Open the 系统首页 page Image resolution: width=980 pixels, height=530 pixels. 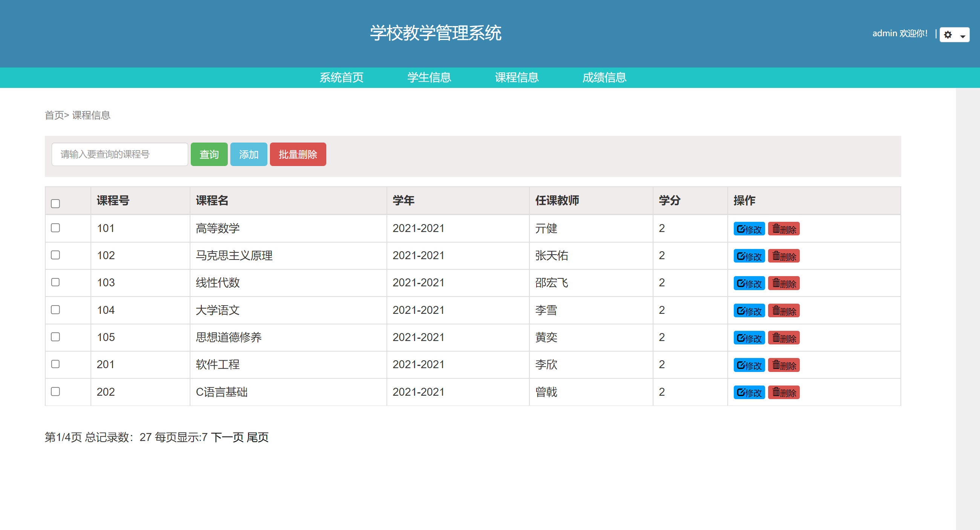tap(341, 78)
